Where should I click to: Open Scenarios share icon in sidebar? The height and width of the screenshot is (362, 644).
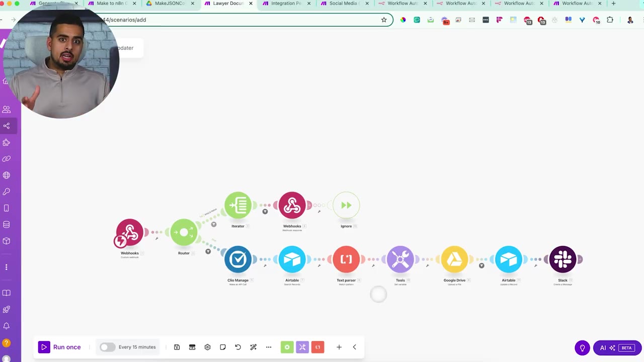[x=7, y=126]
